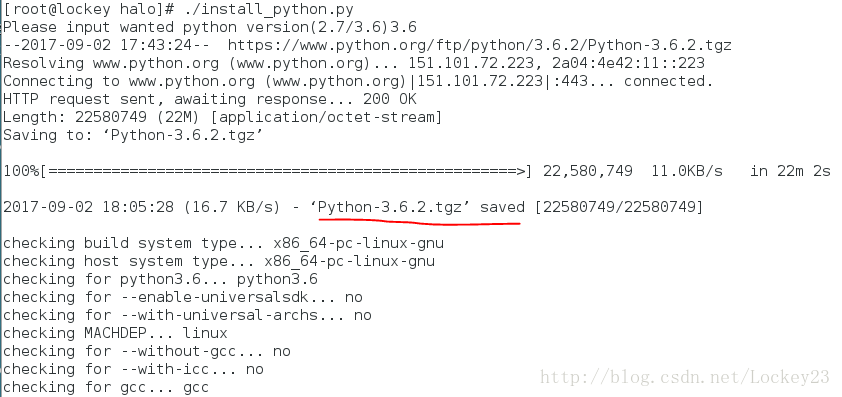The height and width of the screenshot is (397, 842).
Task: Click the blog.csdn.net/Lockey23 watermark link
Action: point(685,377)
